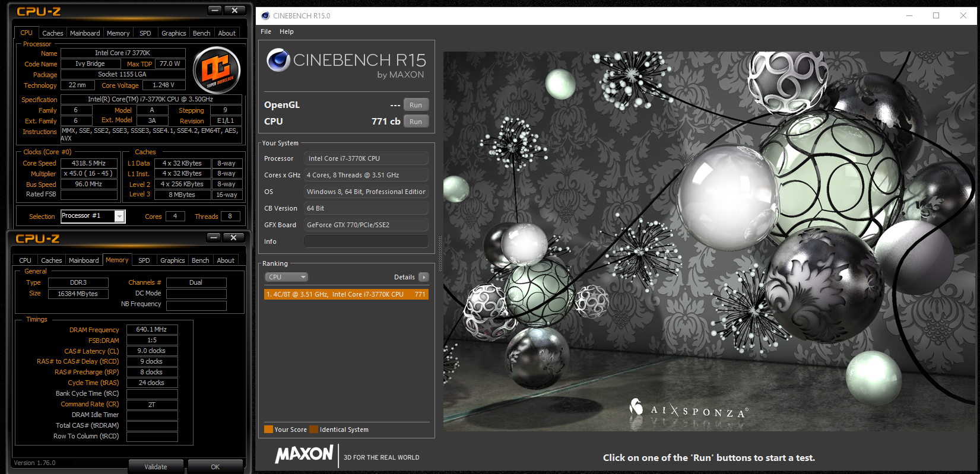Screen dimensions: 980x474
Task: Click the Channels # value Dual
Action: coord(196,282)
